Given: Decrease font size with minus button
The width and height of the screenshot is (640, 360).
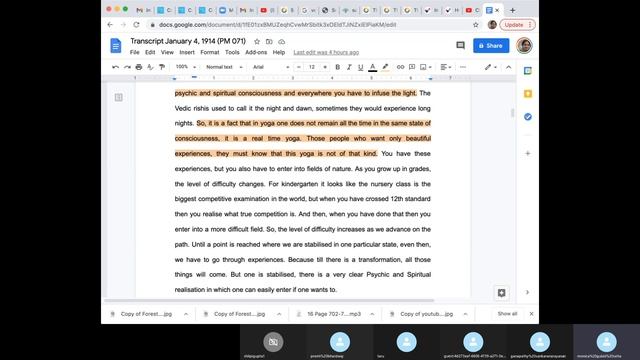Looking at the screenshot, I should point(299,67).
